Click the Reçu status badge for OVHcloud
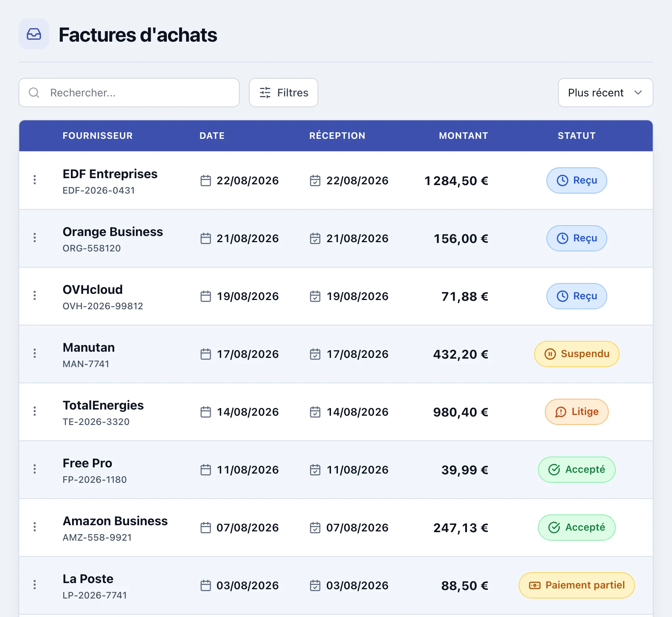The image size is (672, 617). click(x=577, y=296)
